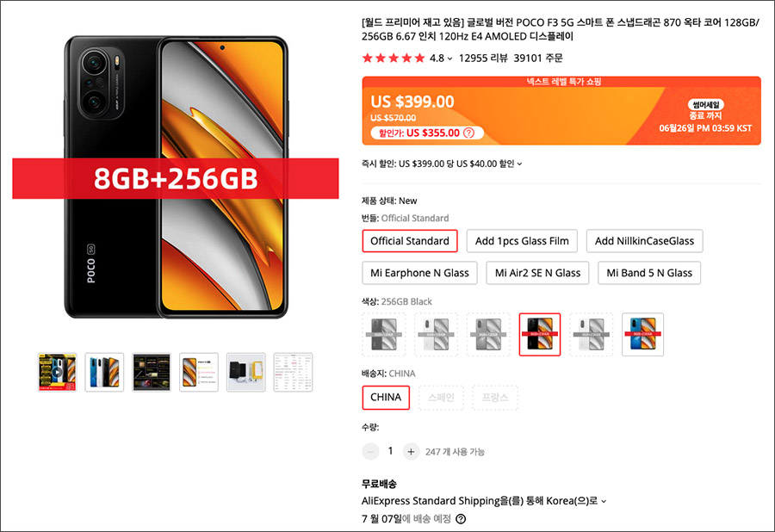Select Add 1pcs Glass Film bundle
The image size is (775, 532).
522,241
